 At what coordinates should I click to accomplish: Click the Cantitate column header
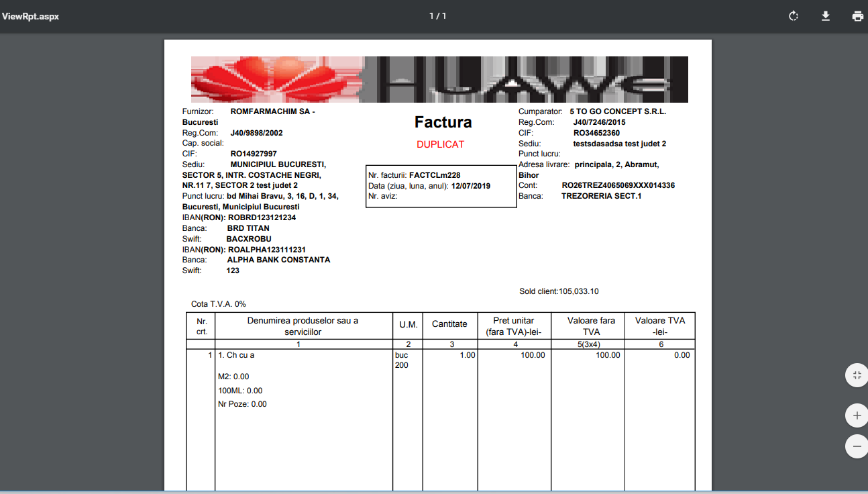click(449, 324)
